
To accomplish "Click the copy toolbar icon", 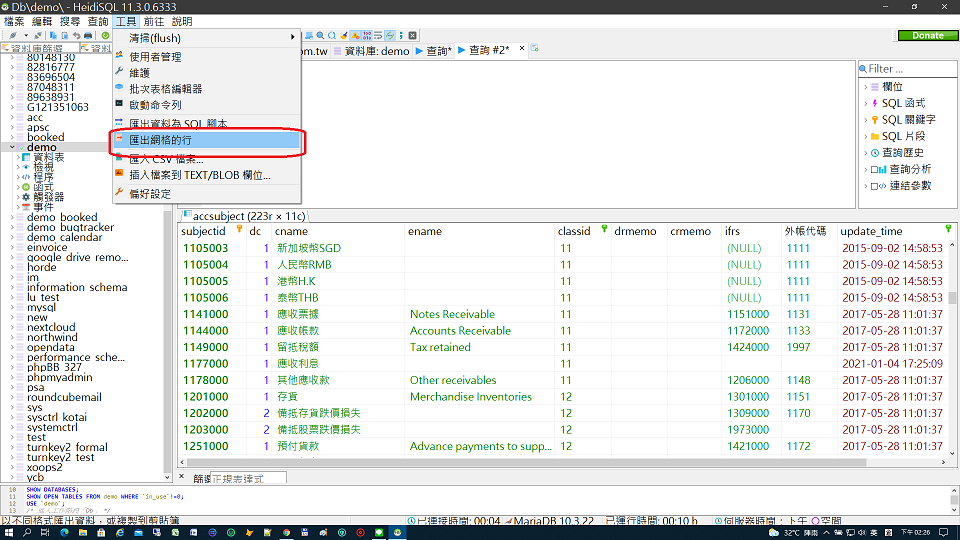I will pos(53,36).
